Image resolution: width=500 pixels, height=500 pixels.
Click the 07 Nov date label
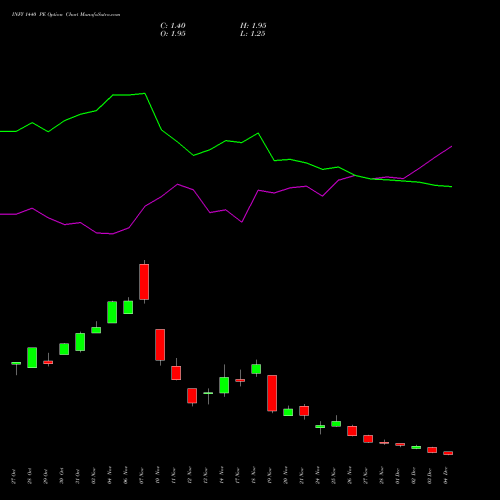coord(142,476)
